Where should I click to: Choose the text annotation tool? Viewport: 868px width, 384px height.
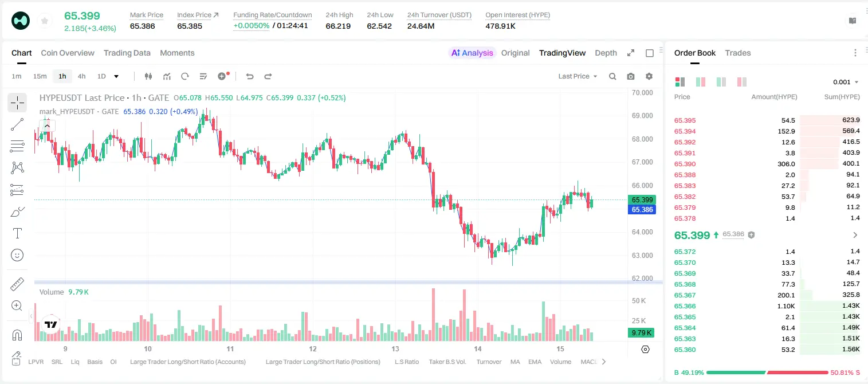[17, 233]
